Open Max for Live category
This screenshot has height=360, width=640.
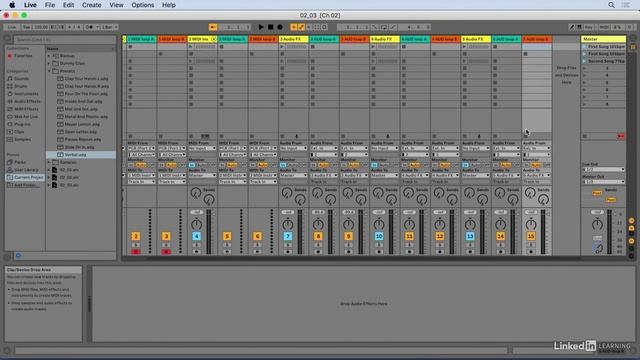click(26, 117)
